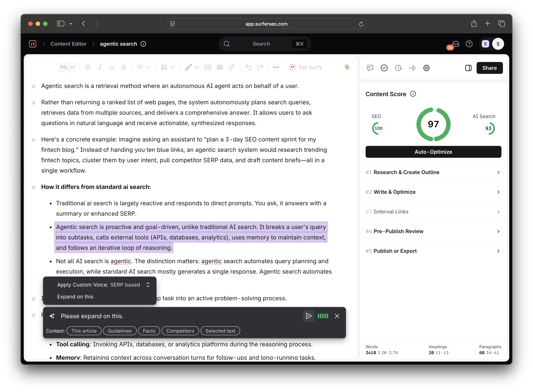Image resolution: width=533 pixels, height=392 pixels.
Task: Open the highlighter color dropdown
Action: click(x=192, y=67)
